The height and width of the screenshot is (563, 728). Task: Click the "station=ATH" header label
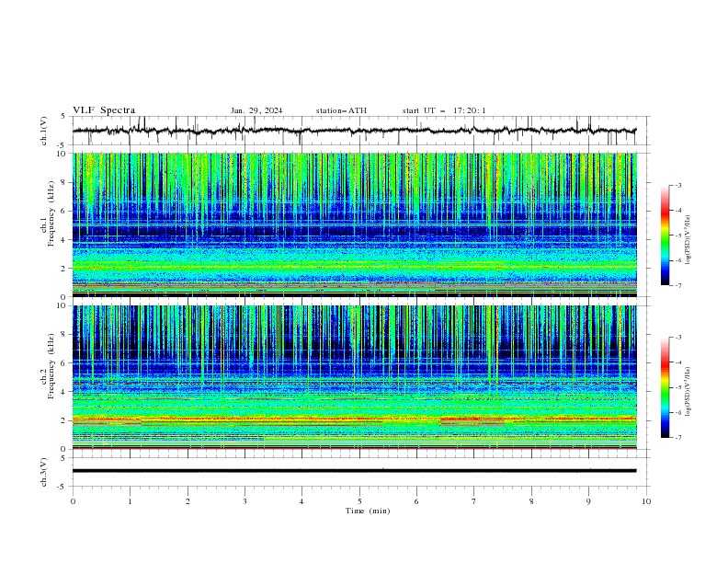tap(341, 110)
